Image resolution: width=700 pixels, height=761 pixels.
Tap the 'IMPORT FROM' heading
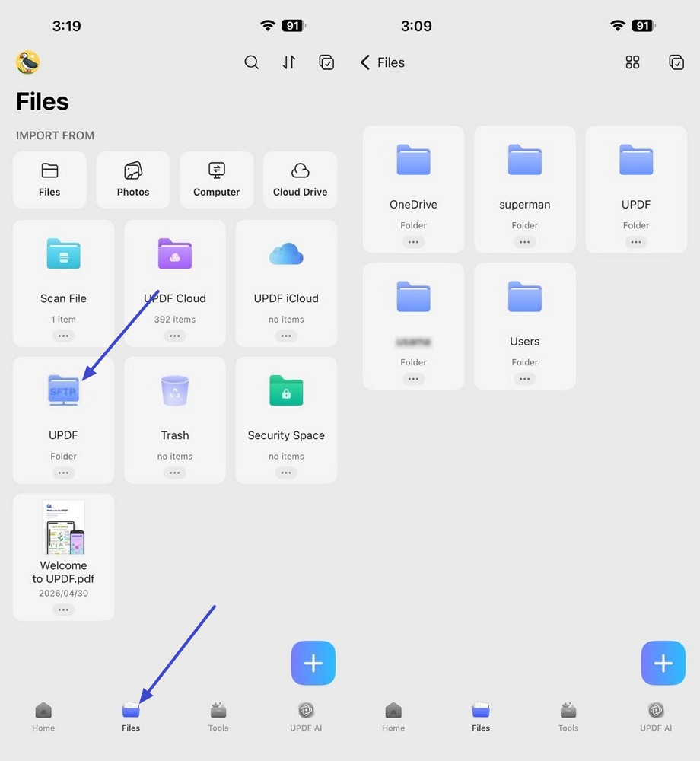[56, 135]
